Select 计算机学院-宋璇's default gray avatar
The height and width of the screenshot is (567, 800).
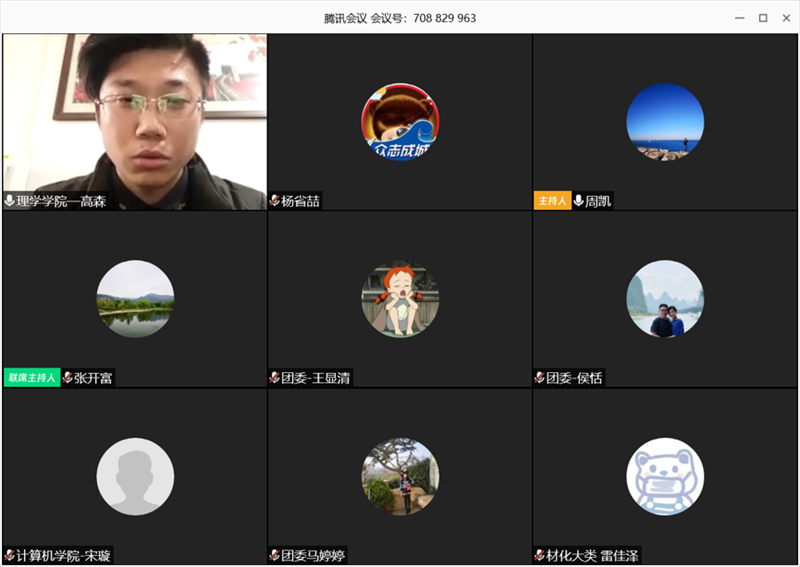(135, 476)
